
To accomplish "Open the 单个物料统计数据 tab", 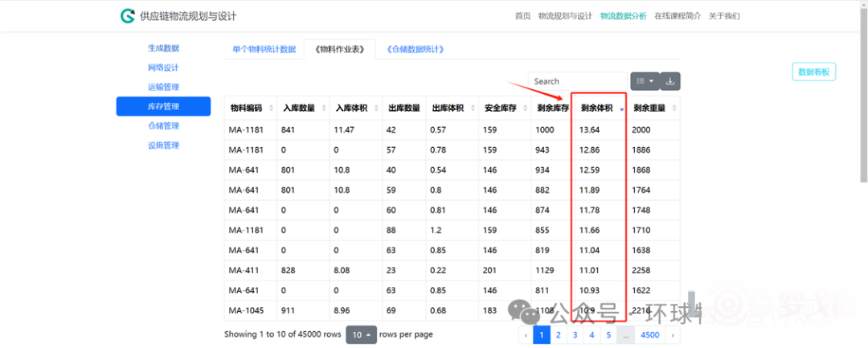I will (x=264, y=49).
